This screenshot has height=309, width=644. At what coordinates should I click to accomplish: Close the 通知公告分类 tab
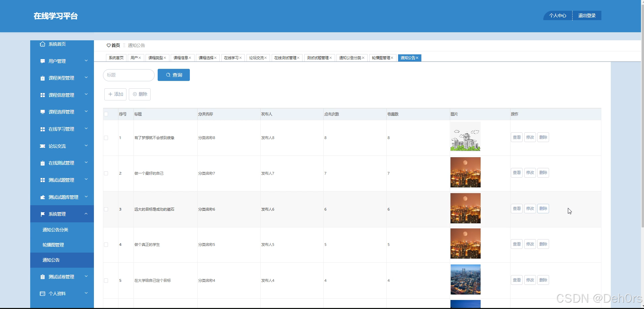click(x=363, y=58)
